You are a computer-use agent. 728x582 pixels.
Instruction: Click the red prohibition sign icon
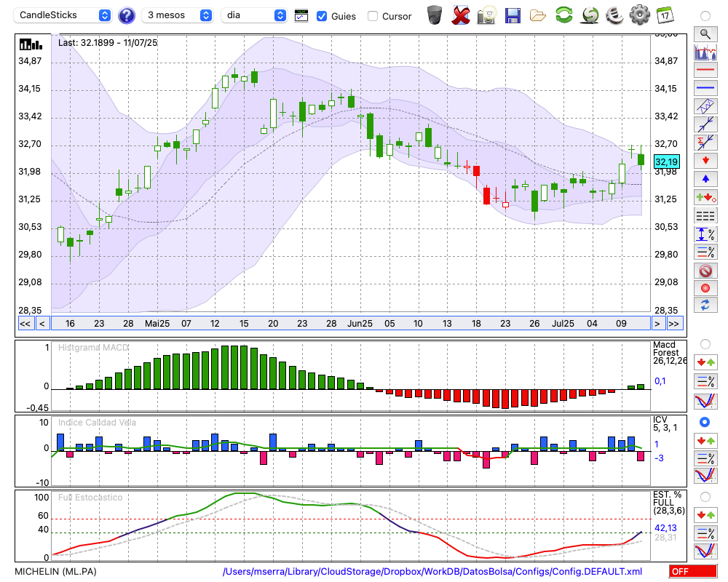click(x=705, y=271)
